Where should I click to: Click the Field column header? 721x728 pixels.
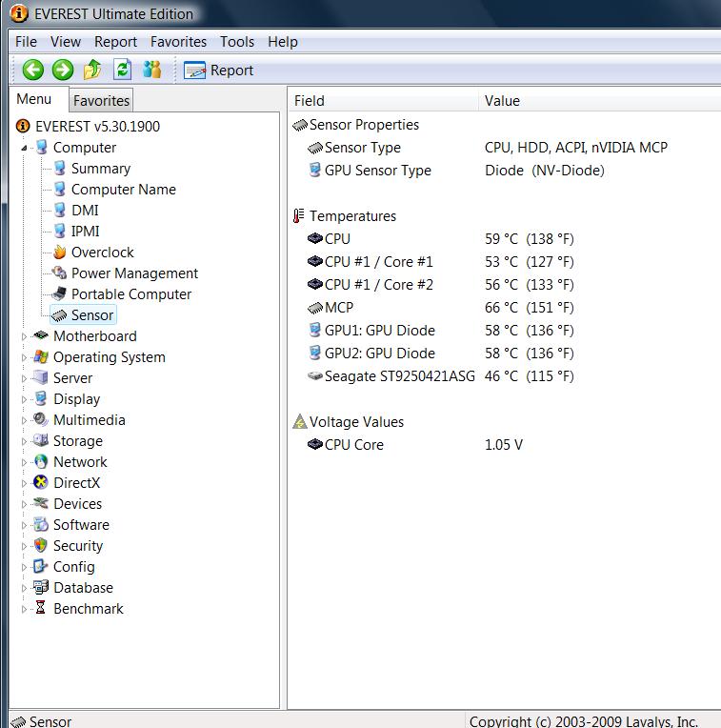(383, 101)
